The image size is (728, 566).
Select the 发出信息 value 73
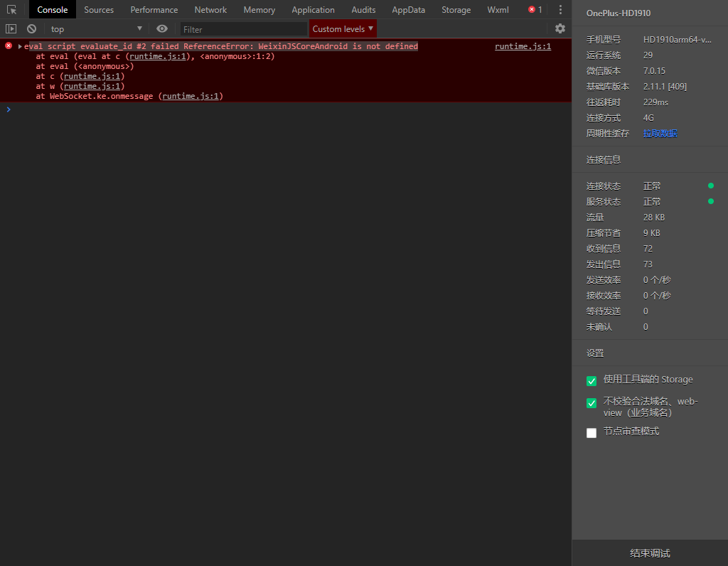coord(648,265)
